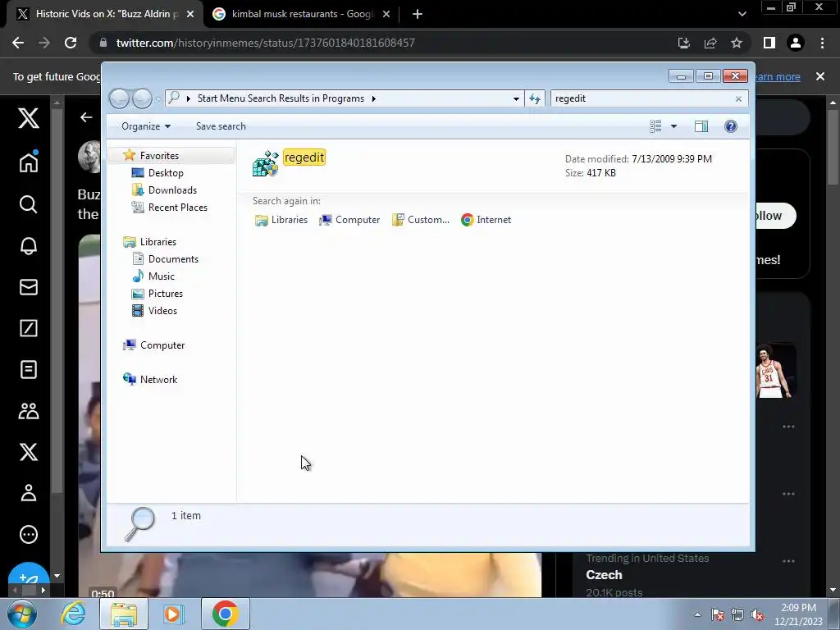This screenshot has height=630, width=840.
Task: Click the Explorer Forward button
Action: pos(142,98)
